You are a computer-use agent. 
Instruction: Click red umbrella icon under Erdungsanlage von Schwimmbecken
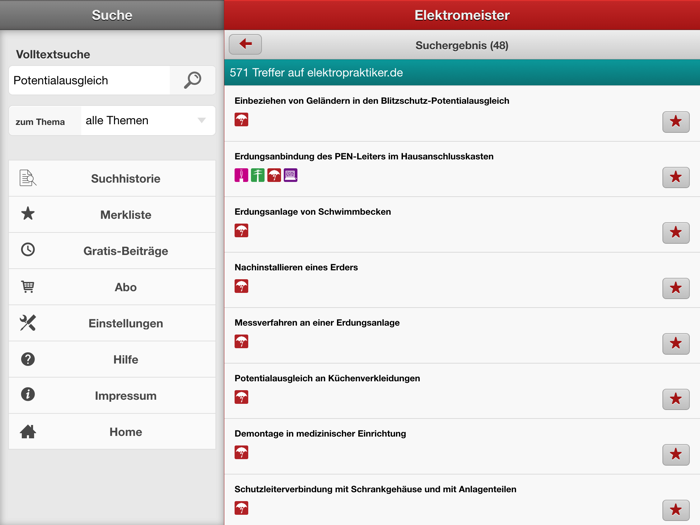241,230
